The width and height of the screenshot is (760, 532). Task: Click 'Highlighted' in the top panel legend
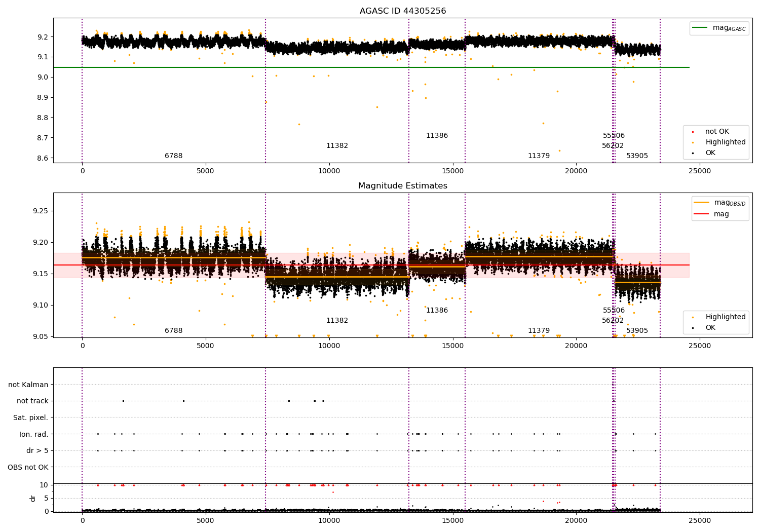pos(726,142)
